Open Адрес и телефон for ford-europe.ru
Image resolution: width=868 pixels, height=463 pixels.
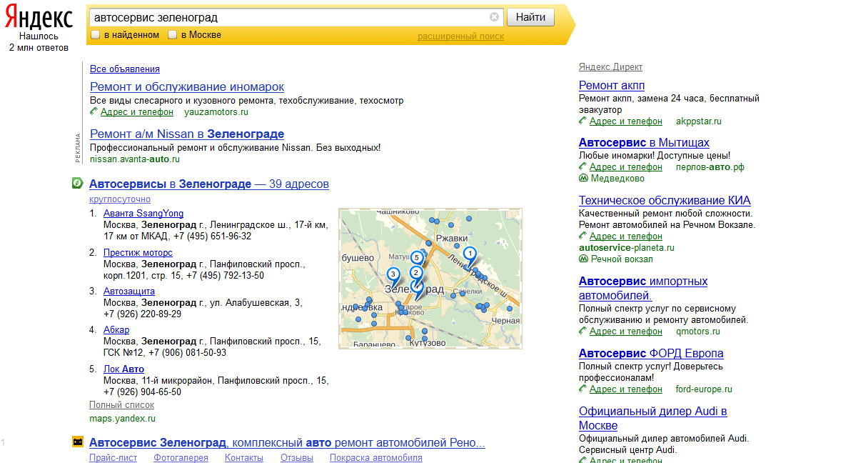point(625,389)
